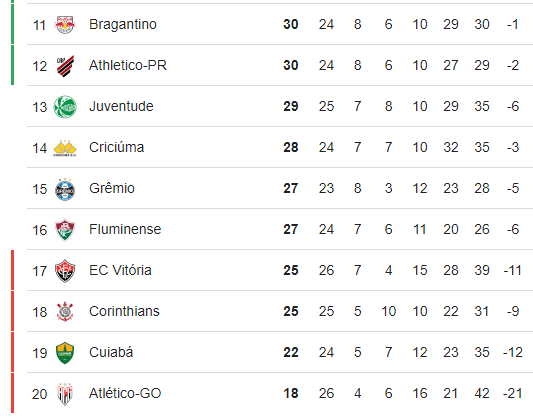This screenshot has height=417, width=533.
Task: Open the Atlético-GO team link
Action: 125,393
